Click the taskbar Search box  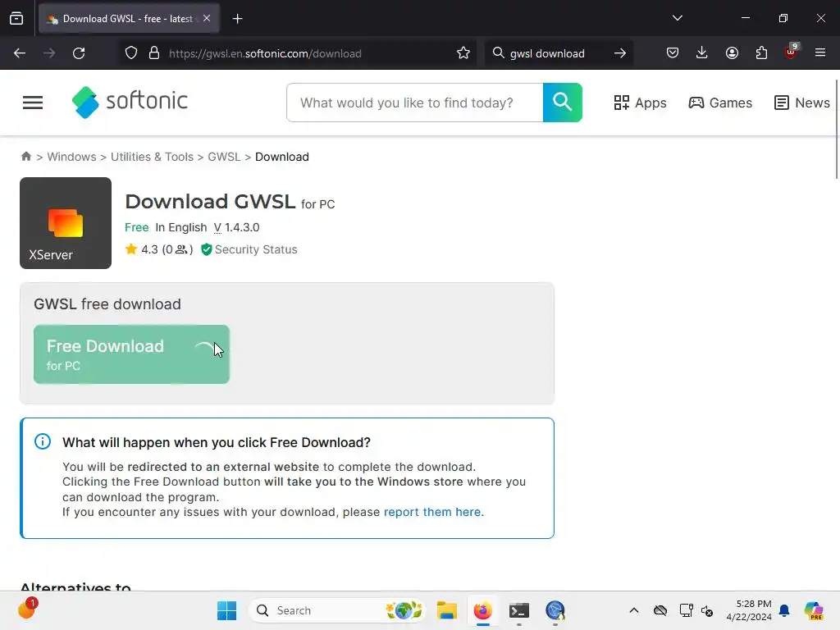click(x=337, y=610)
